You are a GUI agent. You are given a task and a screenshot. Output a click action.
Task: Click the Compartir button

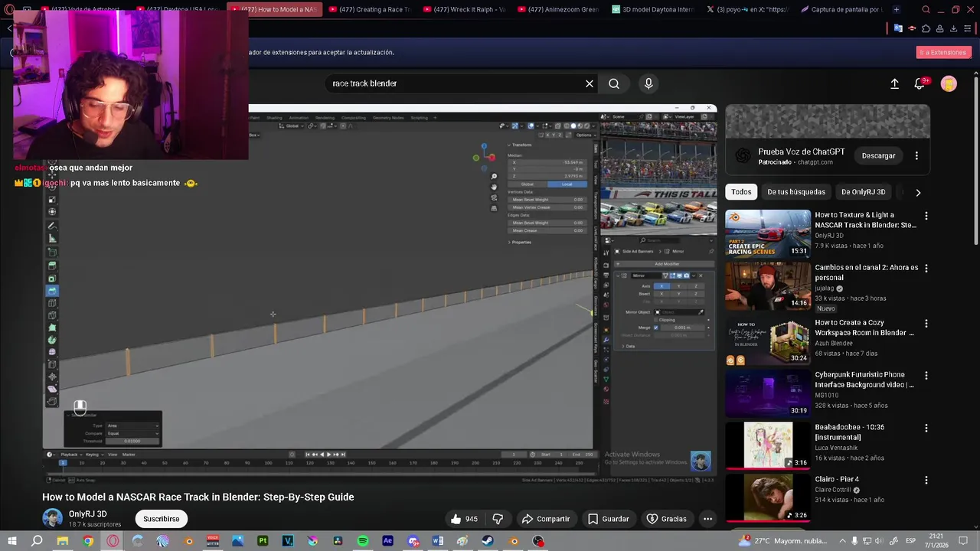(546, 519)
